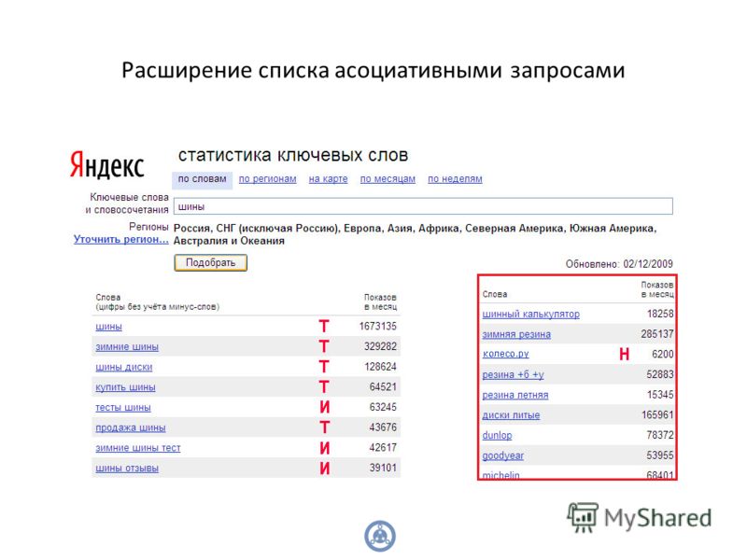The width and height of the screenshot is (747, 560).
Task: Click the value 64521 for 'купить шины'
Action: [x=383, y=386]
